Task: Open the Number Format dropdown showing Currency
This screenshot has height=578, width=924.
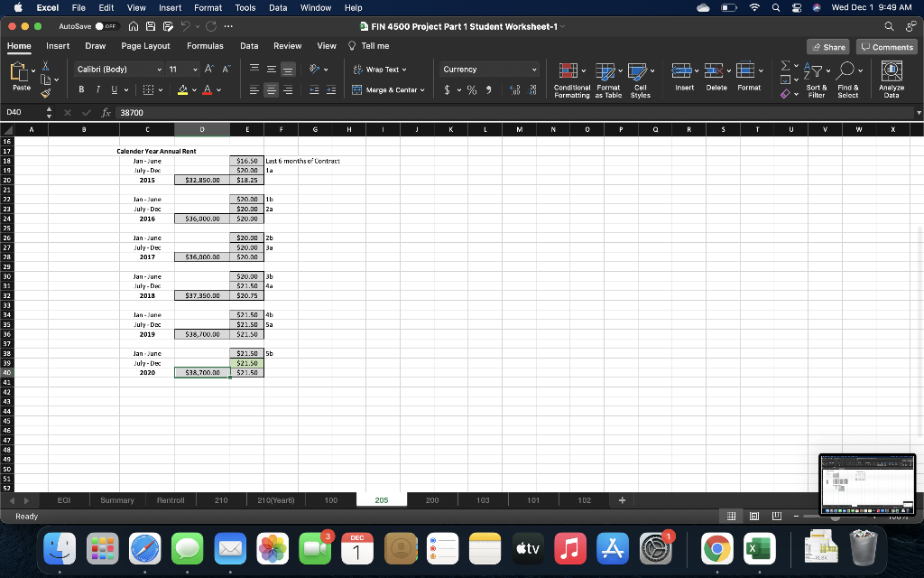Action: coord(489,68)
